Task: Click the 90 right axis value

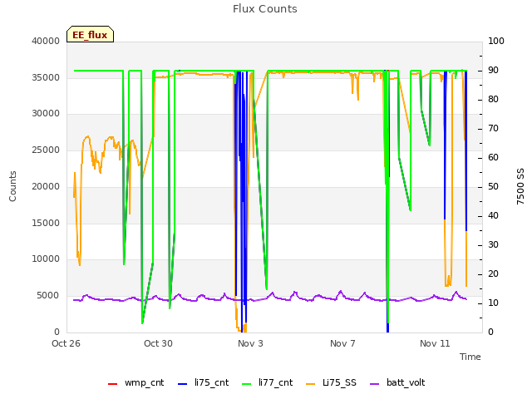Action: click(493, 70)
